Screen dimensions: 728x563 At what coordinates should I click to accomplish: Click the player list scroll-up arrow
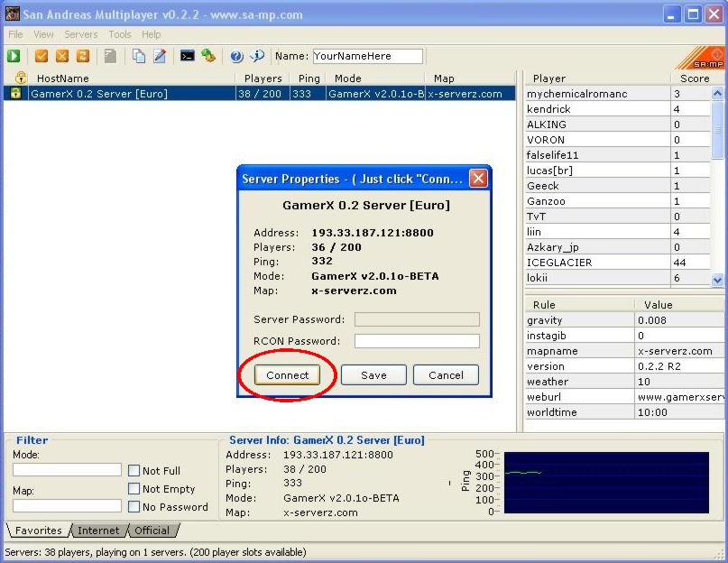coord(717,93)
